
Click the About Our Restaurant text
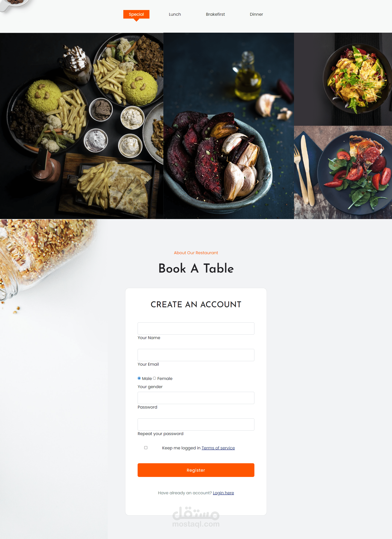coord(196,253)
